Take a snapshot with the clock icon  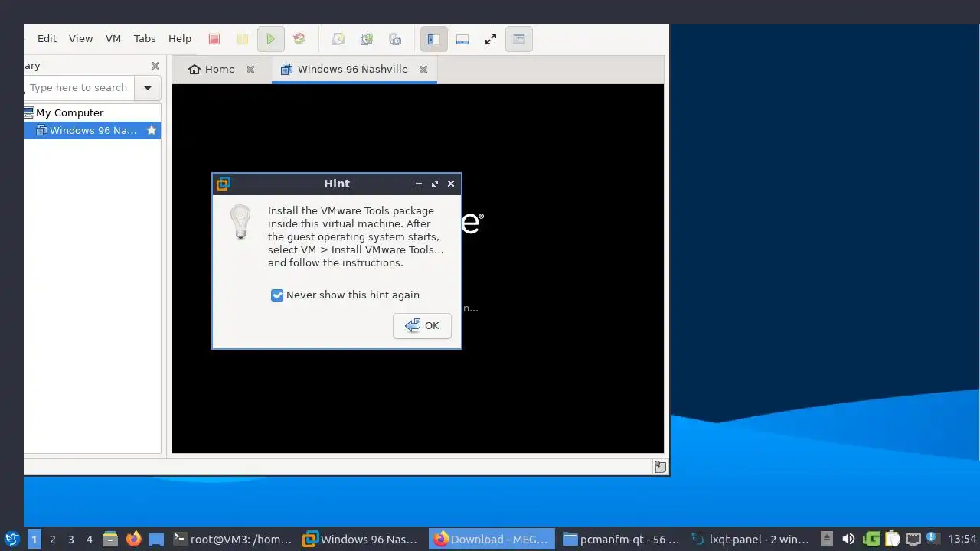338,39
